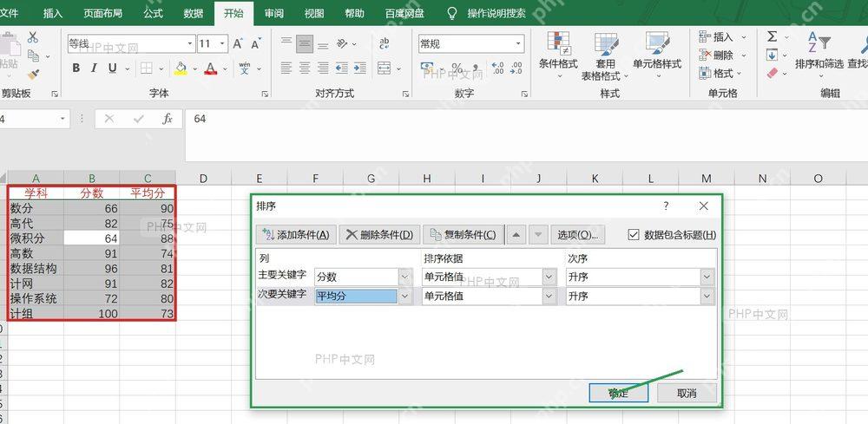Screen dimensions: 868x424
Task: Click Center horizontal alignment icon
Action: pyautogui.click(x=305, y=68)
